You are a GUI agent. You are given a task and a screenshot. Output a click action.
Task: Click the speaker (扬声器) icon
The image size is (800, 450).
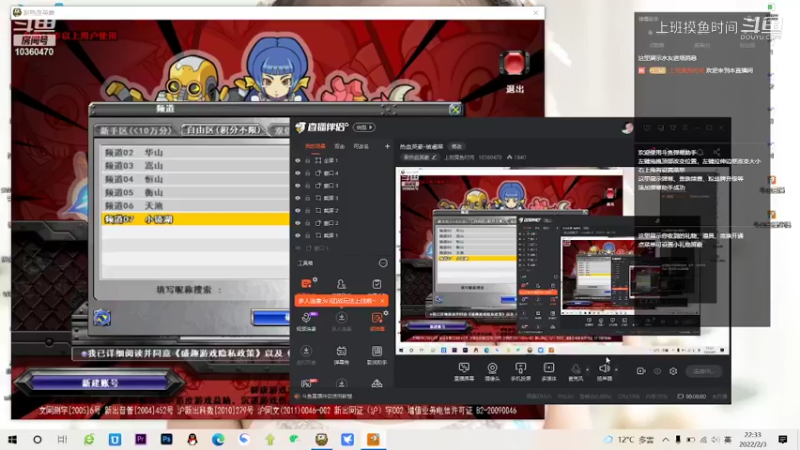604,368
